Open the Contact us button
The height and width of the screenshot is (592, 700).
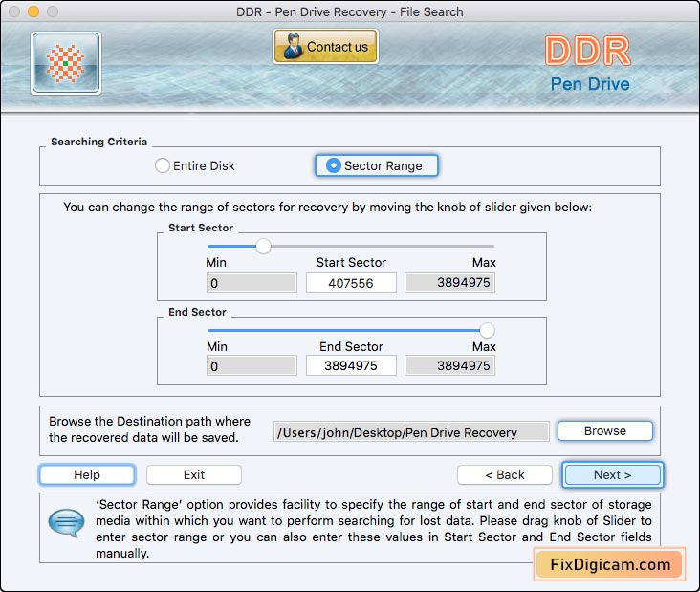coord(325,47)
